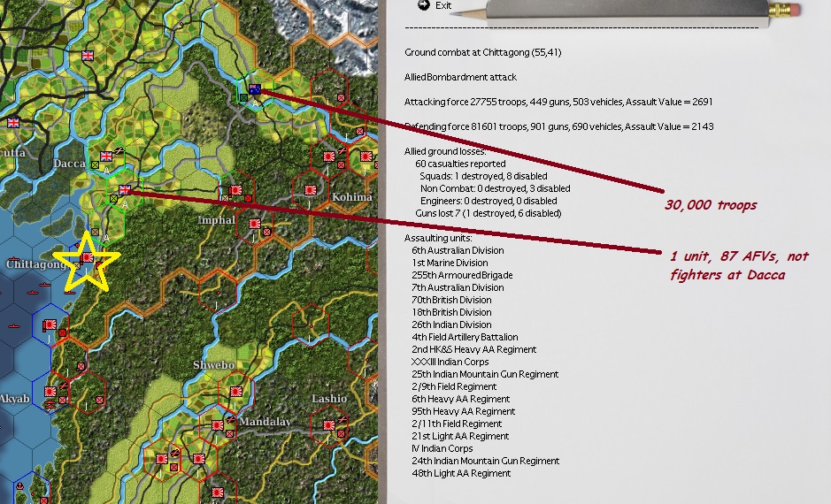
Task: Click '24th Indian Mountain Gun Regiment' entry
Action: (x=486, y=462)
